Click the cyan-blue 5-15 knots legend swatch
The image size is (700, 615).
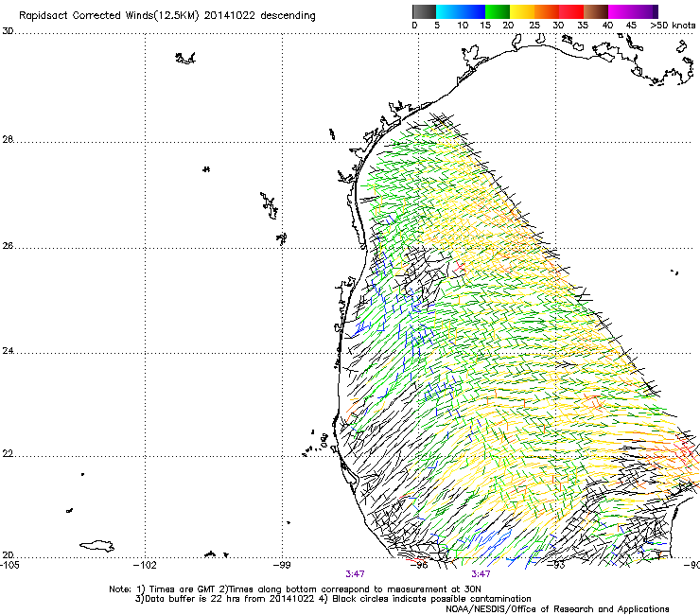[x=461, y=11]
